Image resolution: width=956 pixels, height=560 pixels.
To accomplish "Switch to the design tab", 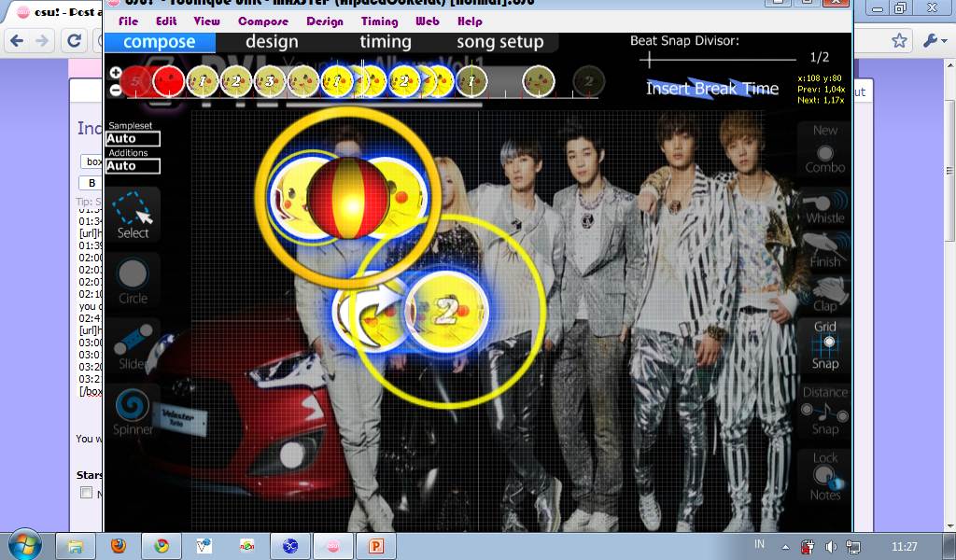I will tap(272, 42).
